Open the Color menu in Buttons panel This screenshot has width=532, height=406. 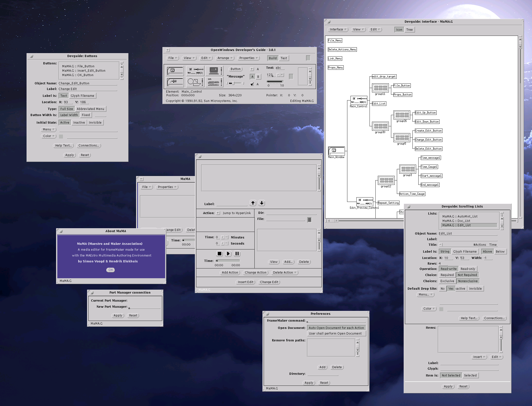pos(49,136)
